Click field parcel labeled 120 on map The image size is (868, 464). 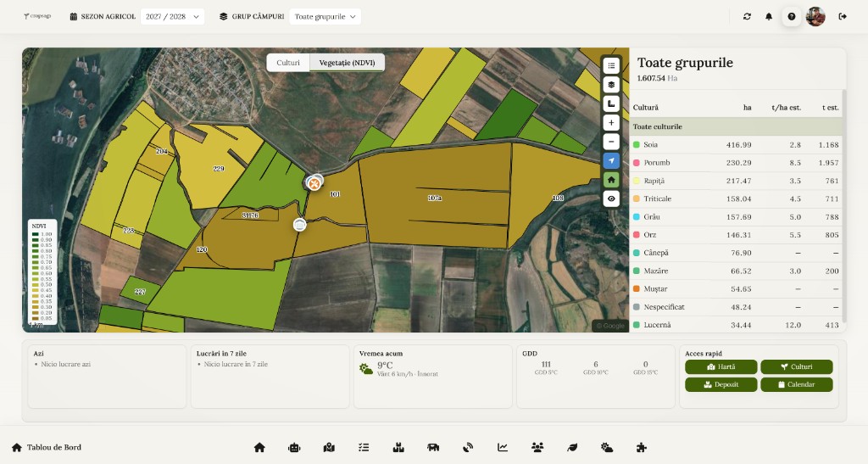[x=202, y=249]
